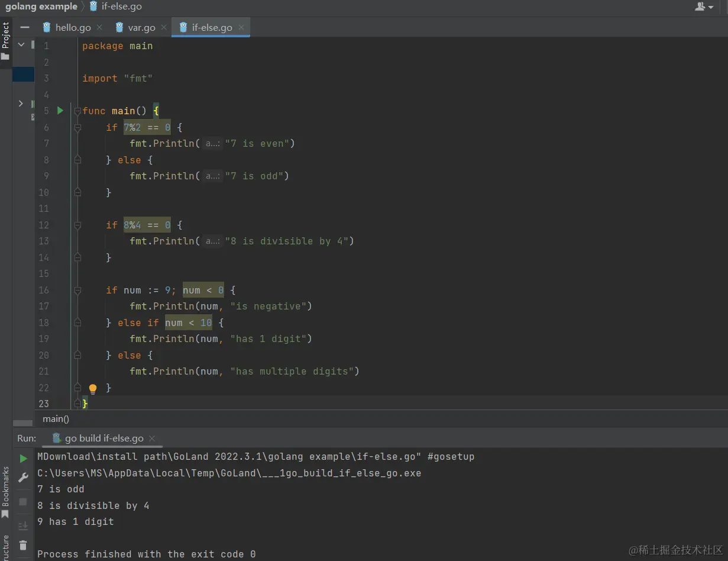Image resolution: width=728 pixels, height=561 pixels.
Task: Rerun the build from the Run panel
Action: pyautogui.click(x=23, y=459)
